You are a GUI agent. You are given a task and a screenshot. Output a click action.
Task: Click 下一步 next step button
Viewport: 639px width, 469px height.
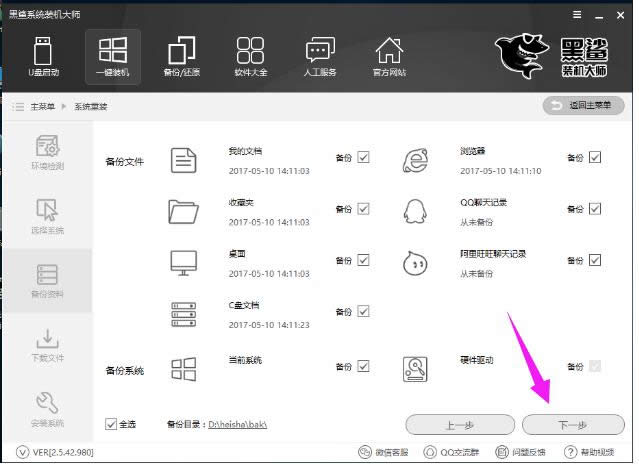(573, 425)
